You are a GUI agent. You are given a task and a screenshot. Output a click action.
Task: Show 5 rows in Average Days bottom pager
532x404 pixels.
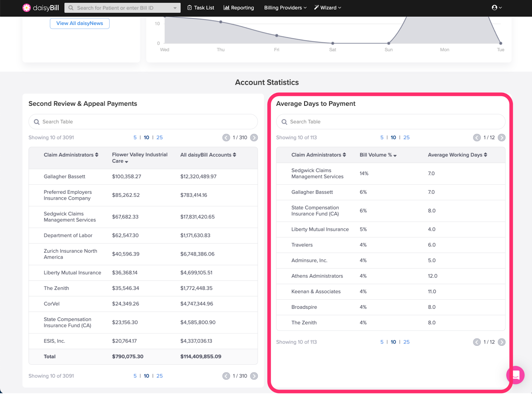(382, 342)
